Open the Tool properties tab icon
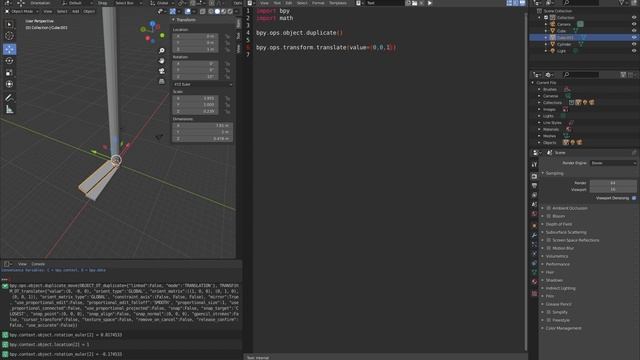The width and height of the screenshot is (640, 360). click(x=534, y=164)
